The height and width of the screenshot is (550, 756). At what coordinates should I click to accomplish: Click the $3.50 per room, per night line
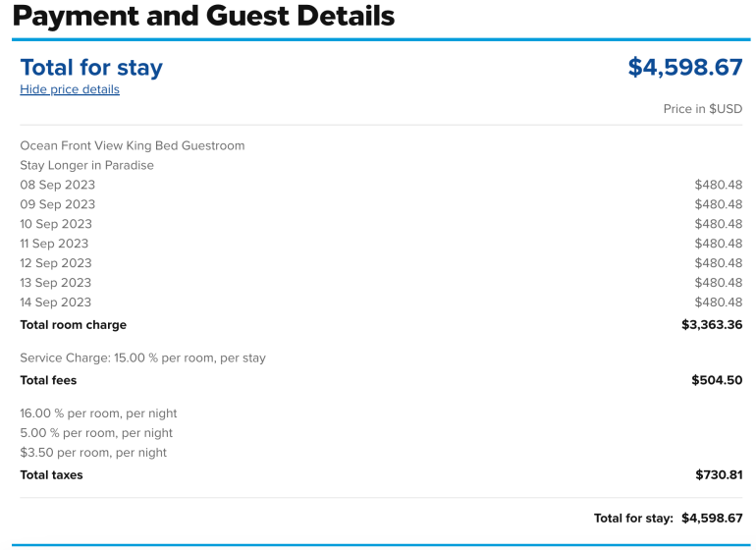coord(93,453)
